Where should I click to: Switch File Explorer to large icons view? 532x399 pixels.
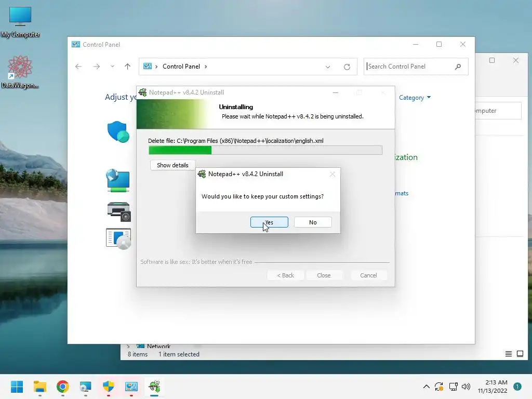(x=520, y=354)
